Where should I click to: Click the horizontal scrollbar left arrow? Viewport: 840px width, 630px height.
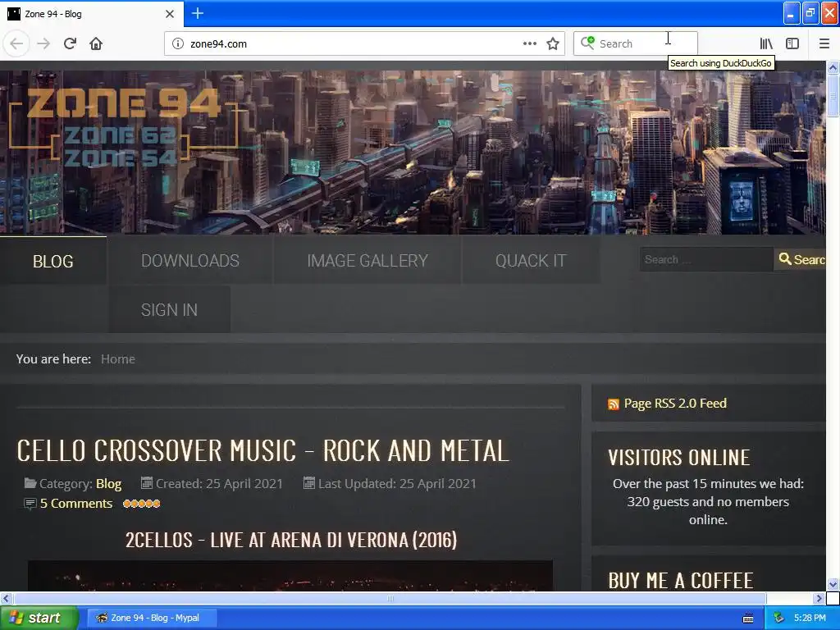coord(6,598)
